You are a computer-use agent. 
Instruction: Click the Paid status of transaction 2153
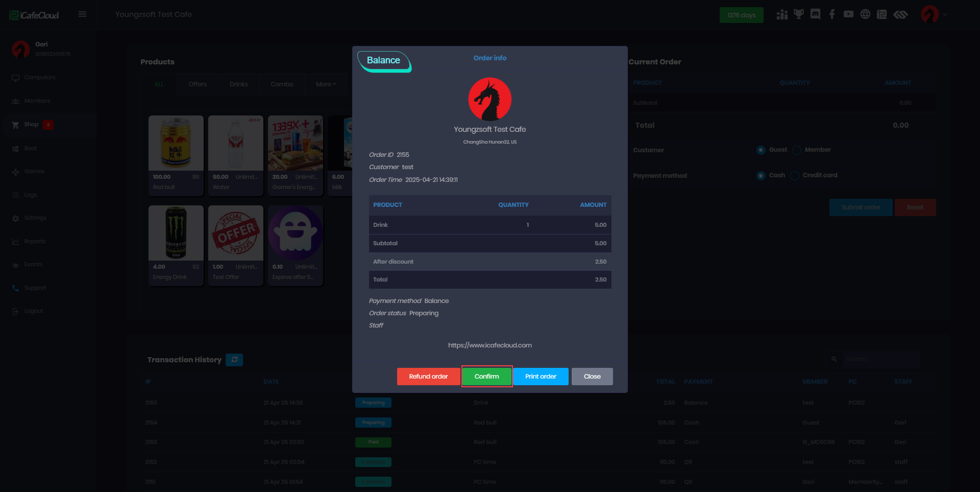(374, 442)
